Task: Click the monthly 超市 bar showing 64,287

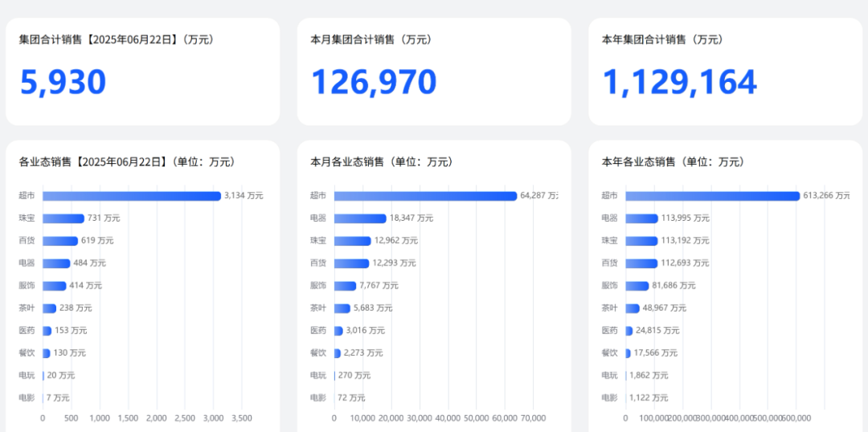Action: [425, 196]
